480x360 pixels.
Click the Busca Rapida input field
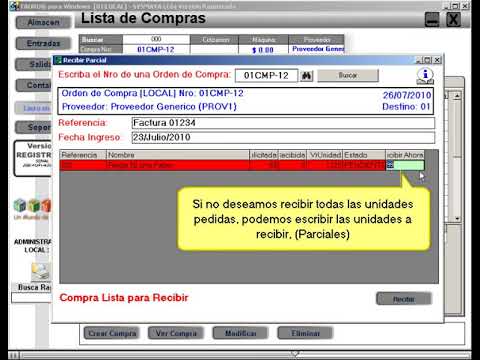(x=32, y=297)
